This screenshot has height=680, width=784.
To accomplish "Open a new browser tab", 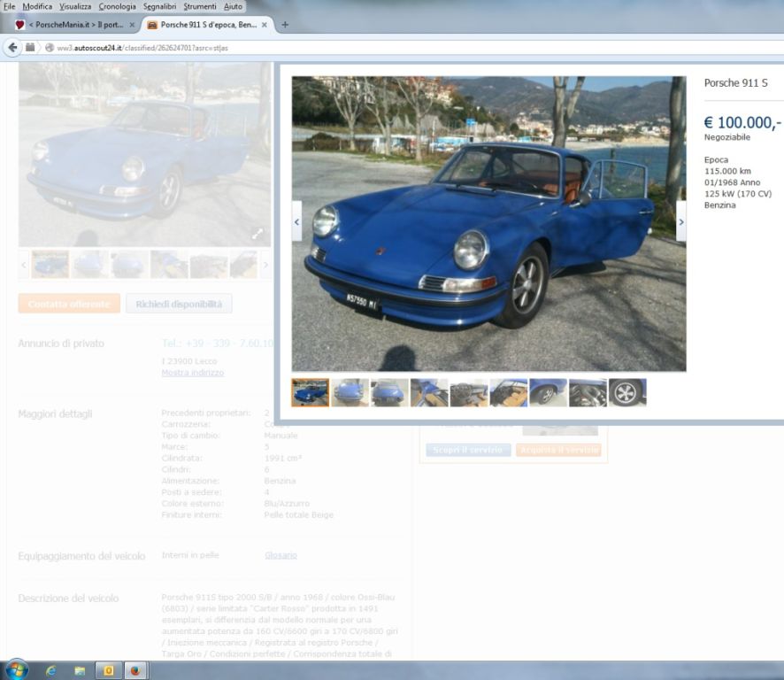I will point(285,25).
